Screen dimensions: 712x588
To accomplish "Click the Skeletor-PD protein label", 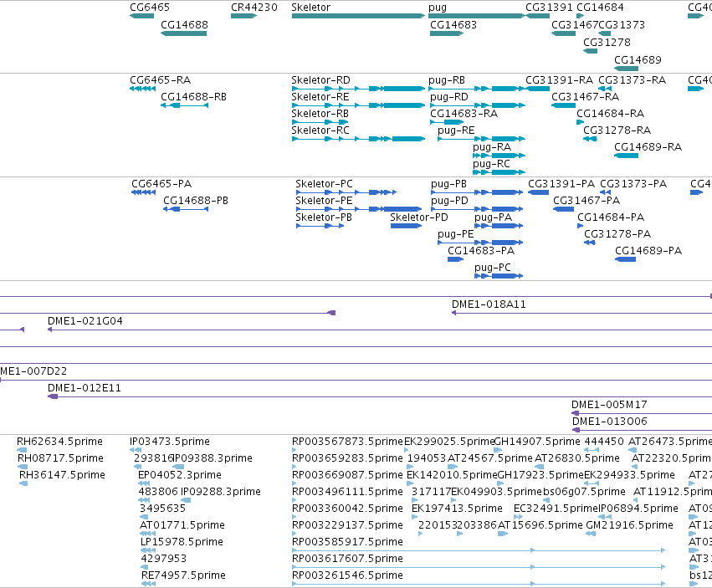I will [x=419, y=217].
